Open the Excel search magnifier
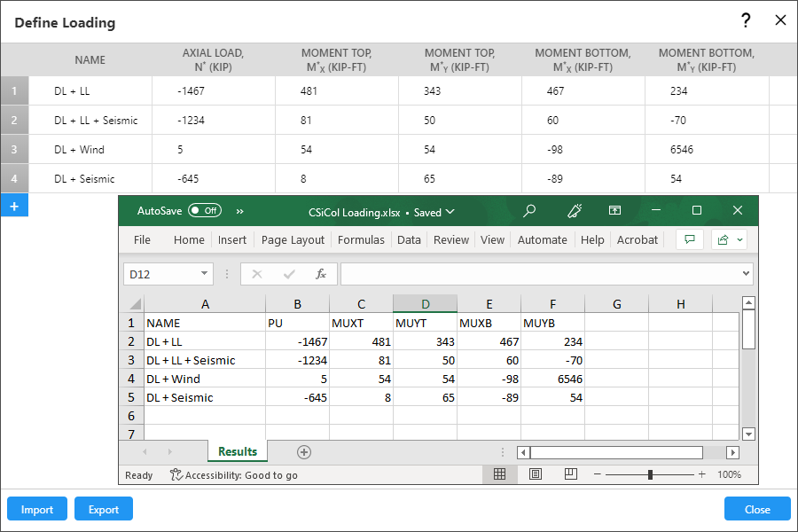 click(529, 211)
